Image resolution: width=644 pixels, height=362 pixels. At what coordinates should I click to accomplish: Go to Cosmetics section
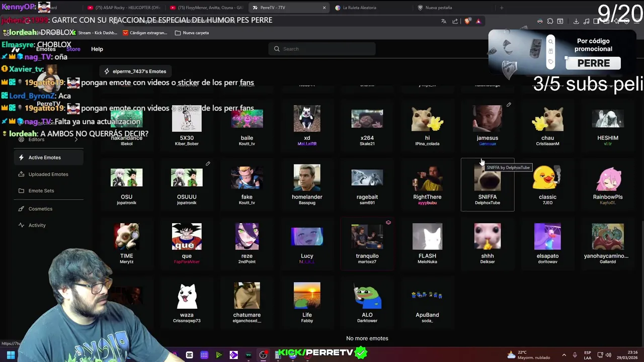coord(49,209)
